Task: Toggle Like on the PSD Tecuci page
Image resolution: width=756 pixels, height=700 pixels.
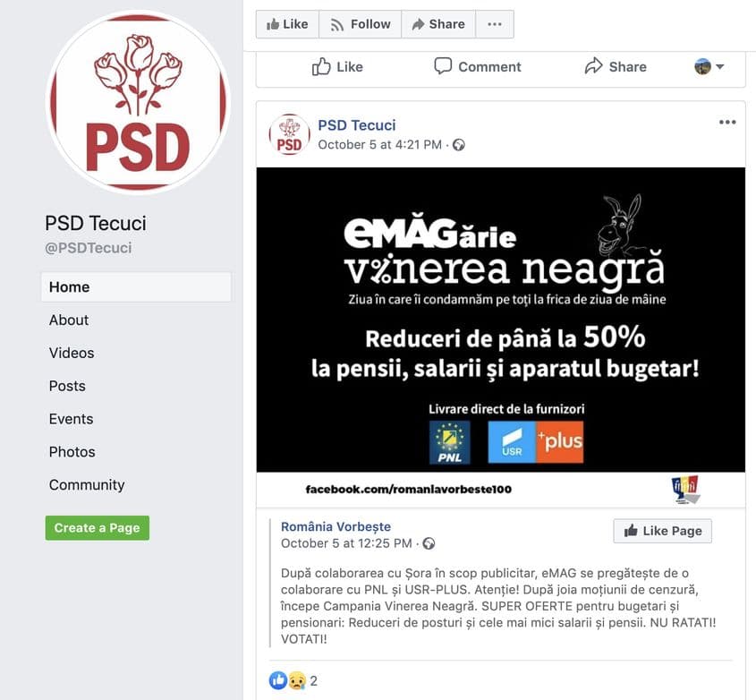Action: coord(287,24)
